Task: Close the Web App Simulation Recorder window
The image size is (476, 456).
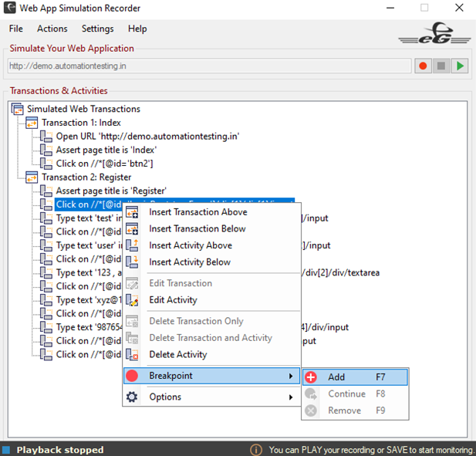Action: [459, 8]
